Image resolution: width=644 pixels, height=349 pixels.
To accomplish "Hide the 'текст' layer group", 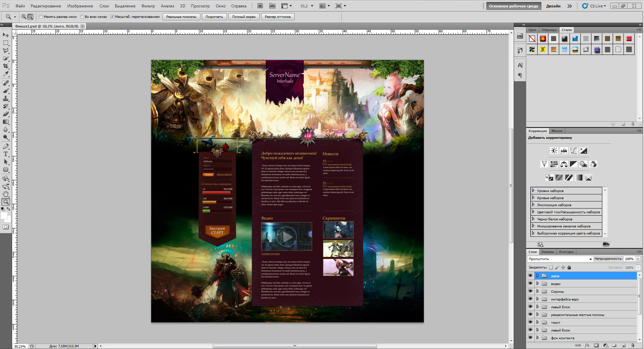I will pos(530,322).
